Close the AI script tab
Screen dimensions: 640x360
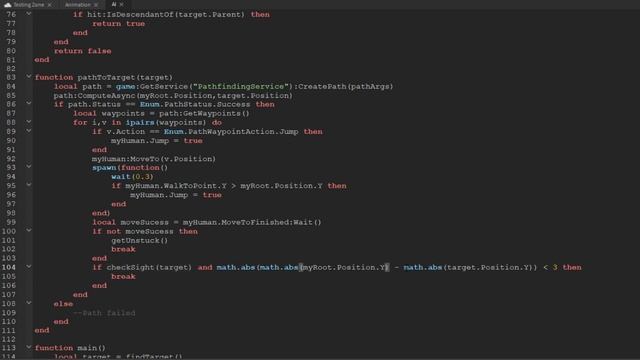click(121, 4)
